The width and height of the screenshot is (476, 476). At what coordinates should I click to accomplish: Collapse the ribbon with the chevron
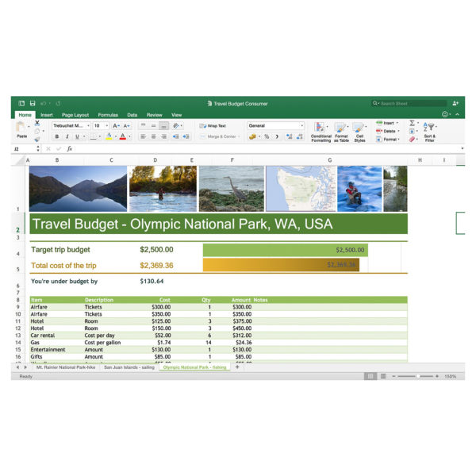[x=458, y=114]
